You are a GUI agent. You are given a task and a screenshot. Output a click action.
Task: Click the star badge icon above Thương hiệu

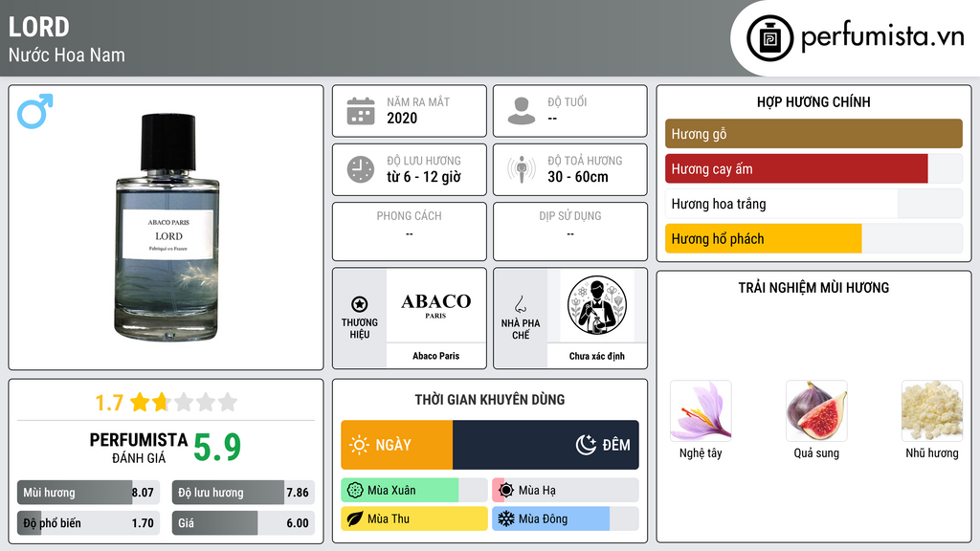tap(360, 304)
